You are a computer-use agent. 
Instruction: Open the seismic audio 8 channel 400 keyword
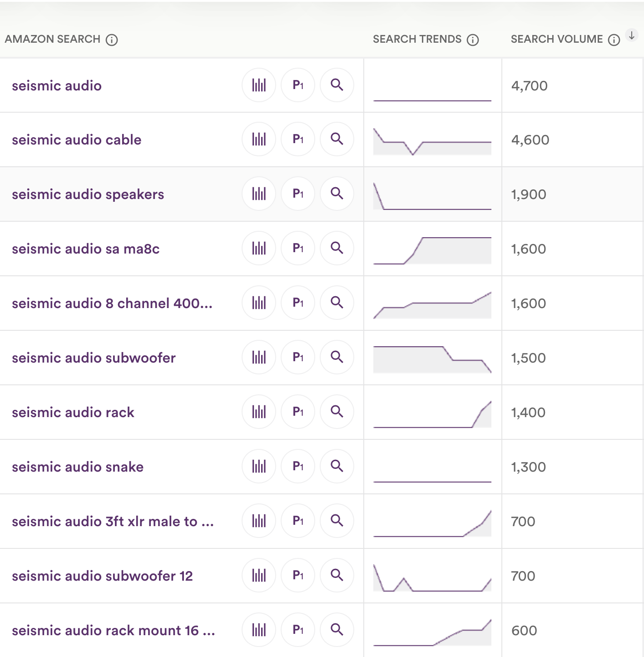click(112, 303)
